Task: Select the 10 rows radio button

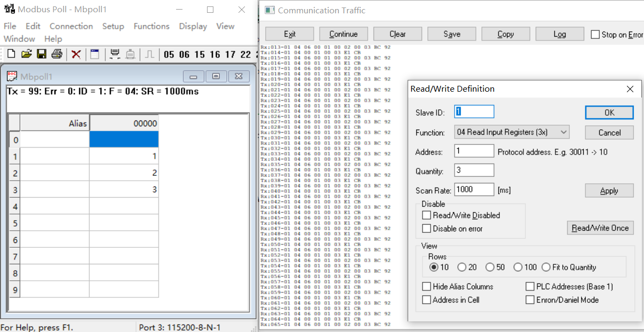Action: (x=434, y=267)
